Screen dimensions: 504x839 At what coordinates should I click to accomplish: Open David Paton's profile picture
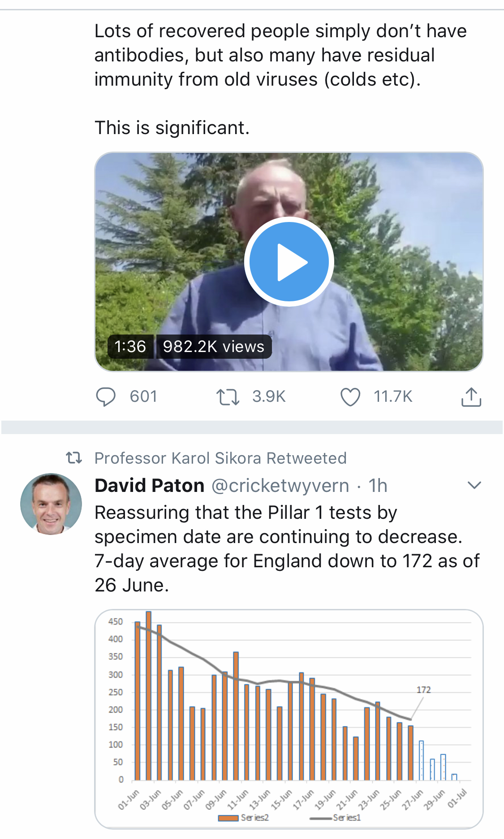[x=51, y=504]
